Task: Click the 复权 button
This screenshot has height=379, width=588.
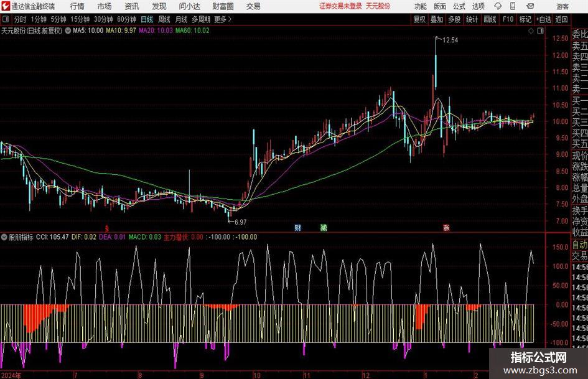Action: 419,19
